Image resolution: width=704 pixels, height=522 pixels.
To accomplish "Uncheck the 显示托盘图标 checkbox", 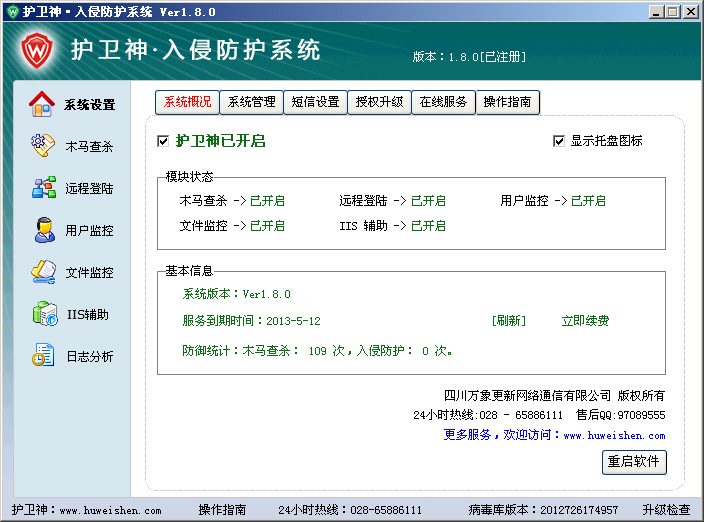I will click(559, 142).
